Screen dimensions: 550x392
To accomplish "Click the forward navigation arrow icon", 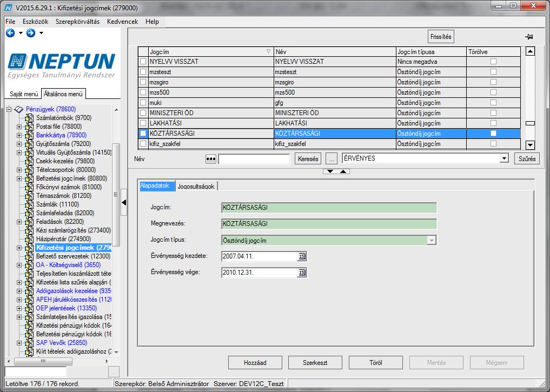I will click(x=31, y=33).
